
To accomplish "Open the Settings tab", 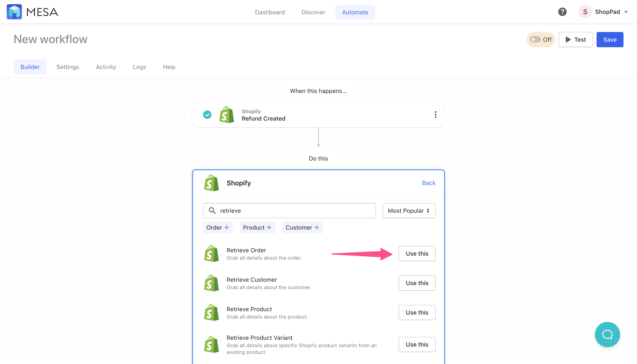I will tap(68, 67).
